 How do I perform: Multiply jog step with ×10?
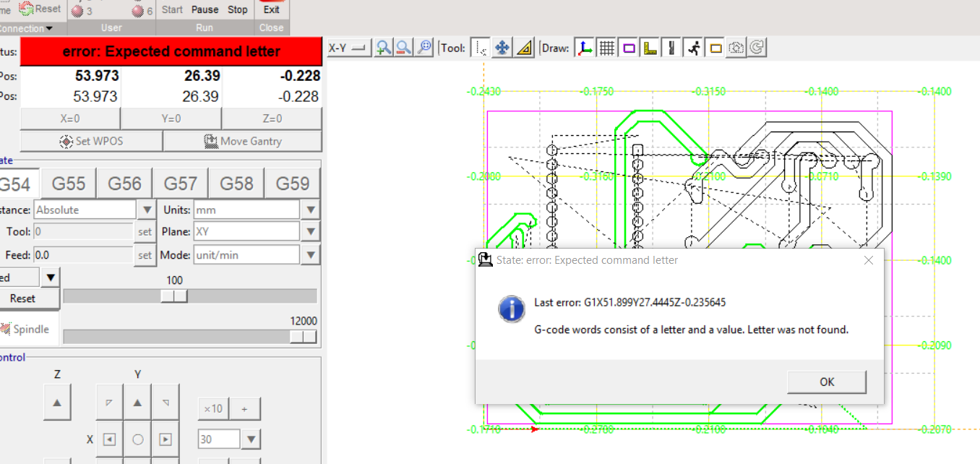pyautogui.click(x=212, y=409)
